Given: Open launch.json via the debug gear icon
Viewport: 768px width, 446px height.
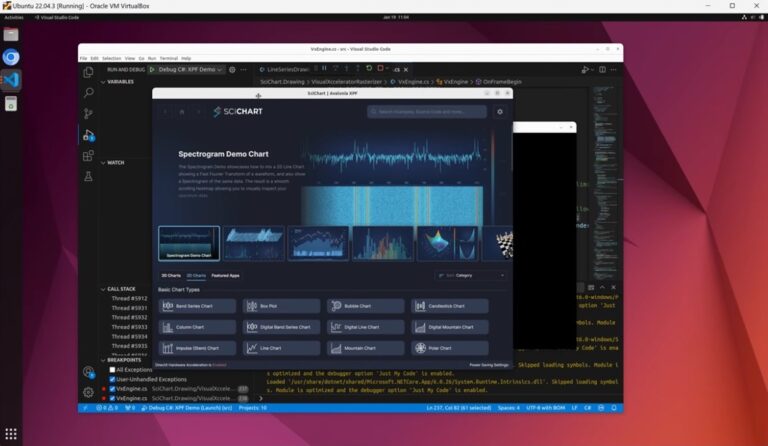Looking at the screenshot, I should [x=232, y=70].
